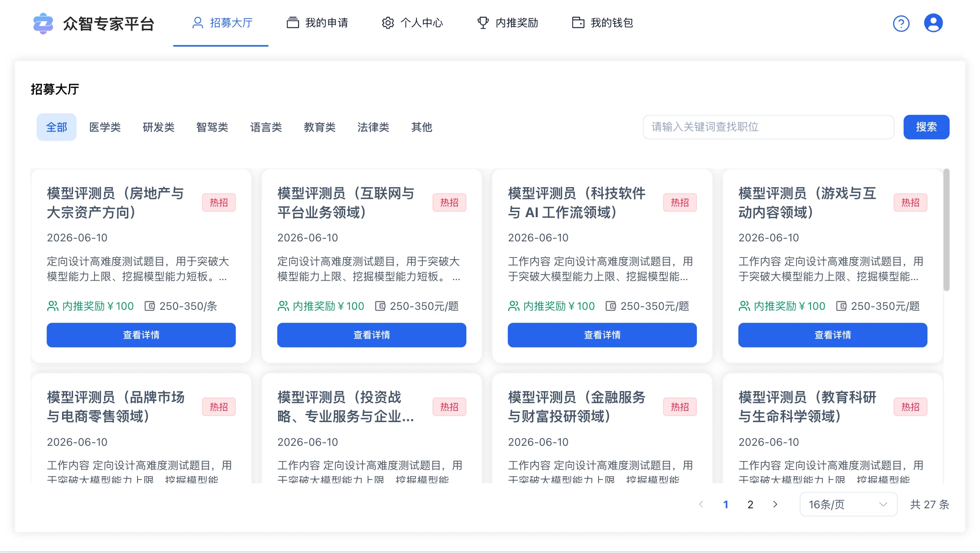Filter by 教育类 category
Screen dimensions: 980x553
click(320, 127)
